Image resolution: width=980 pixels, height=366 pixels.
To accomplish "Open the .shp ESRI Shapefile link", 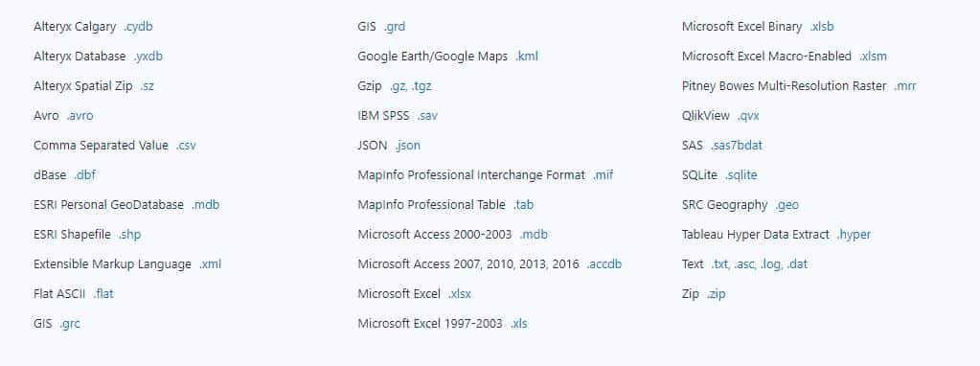I will pyautogui.click(x=130, y=234).
